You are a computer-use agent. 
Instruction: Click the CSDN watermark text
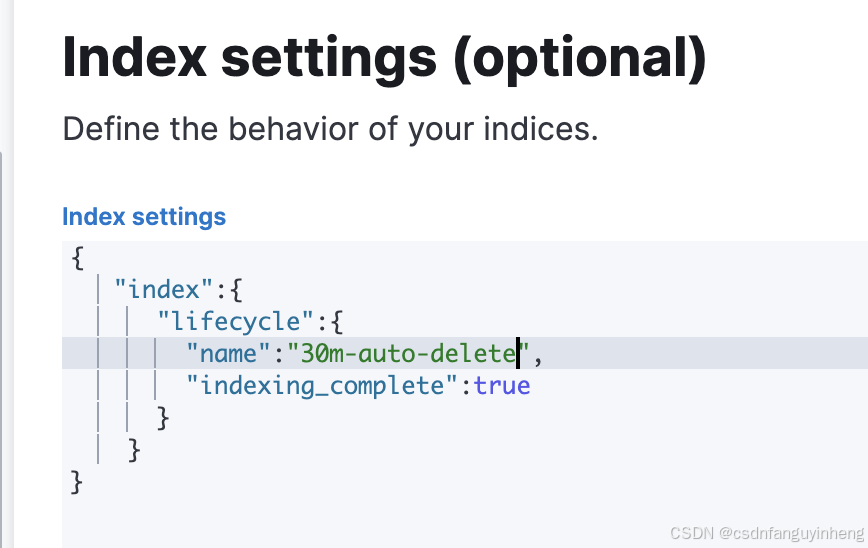(767, 533)
